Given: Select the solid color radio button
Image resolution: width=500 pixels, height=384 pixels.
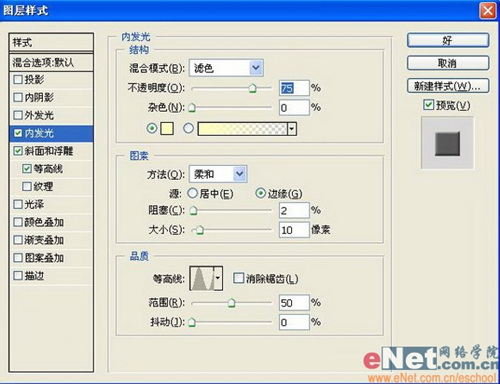Looking at the screenshot, I should [x=152, y=128].
